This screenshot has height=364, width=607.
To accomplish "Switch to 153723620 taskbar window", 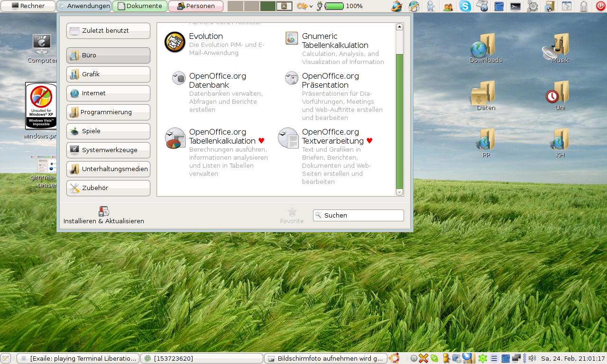I will tap(202, 358).
